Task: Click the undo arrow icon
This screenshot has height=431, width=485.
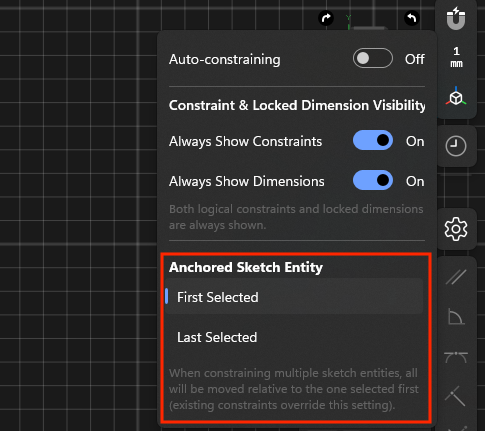Action: point(412,18)
